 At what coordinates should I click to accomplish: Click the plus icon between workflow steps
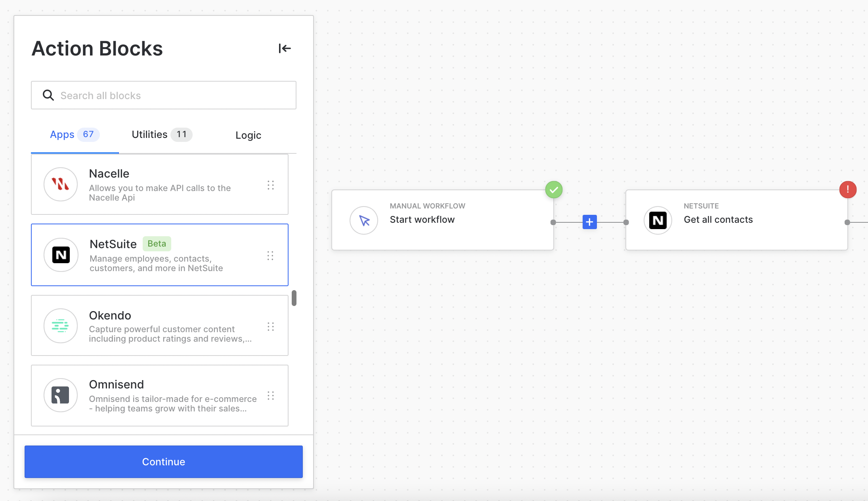pyautogui.click(x=589, y=222)
